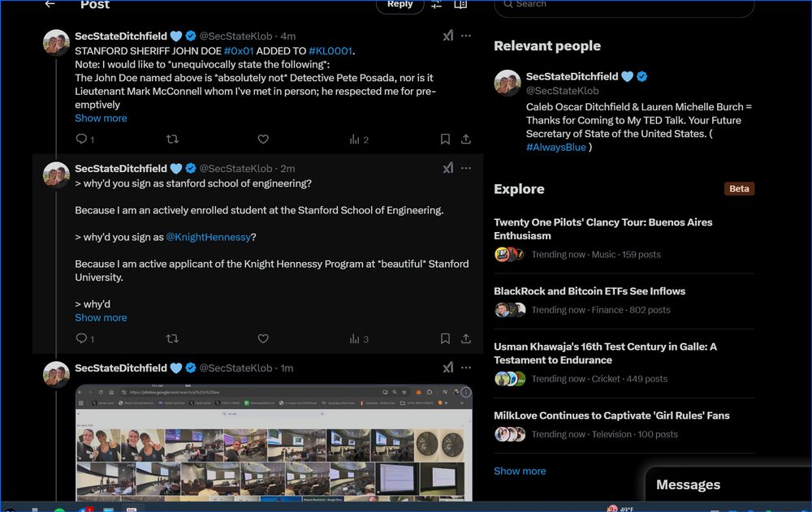
Task: Open Relevant people profile avatar
Action: (x=508, y=83)
